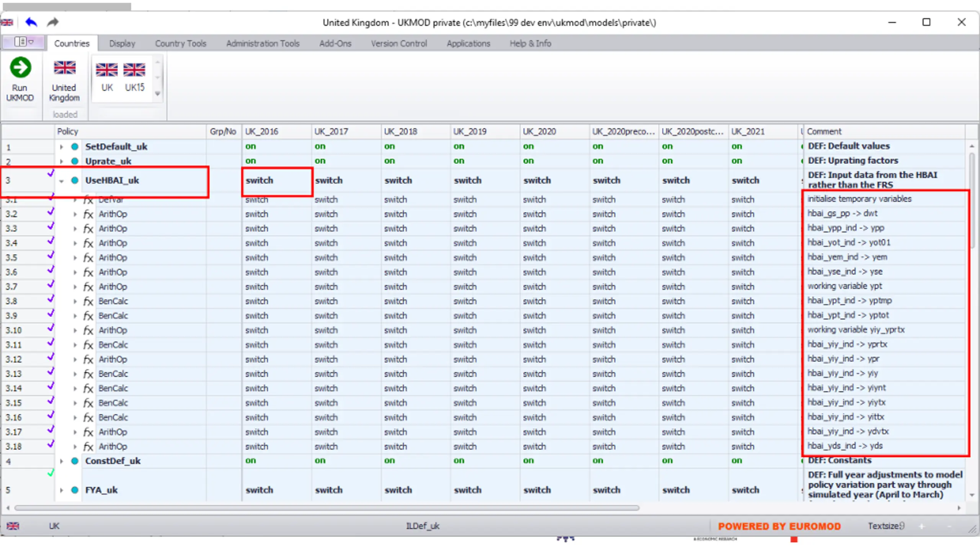Click the fx icon of function 3.8 BenCalc
This screenshot has height=551, width=980.
(x=88, y=302)
